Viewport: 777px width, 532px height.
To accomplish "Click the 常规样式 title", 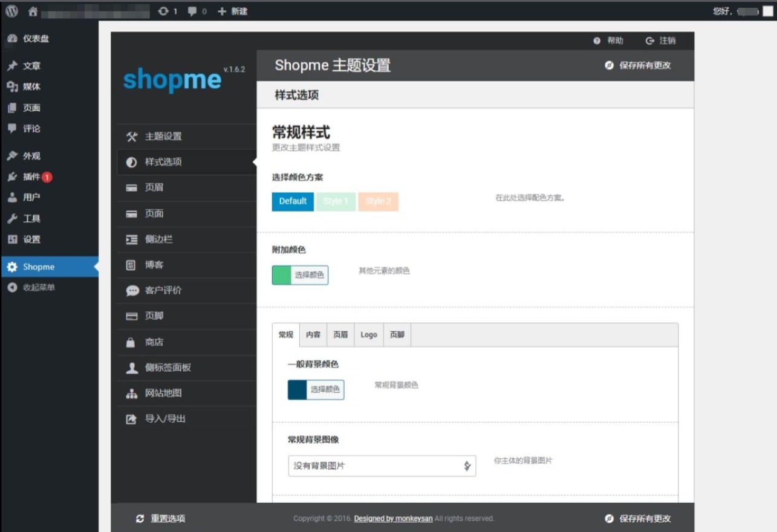I will [301, 132].
